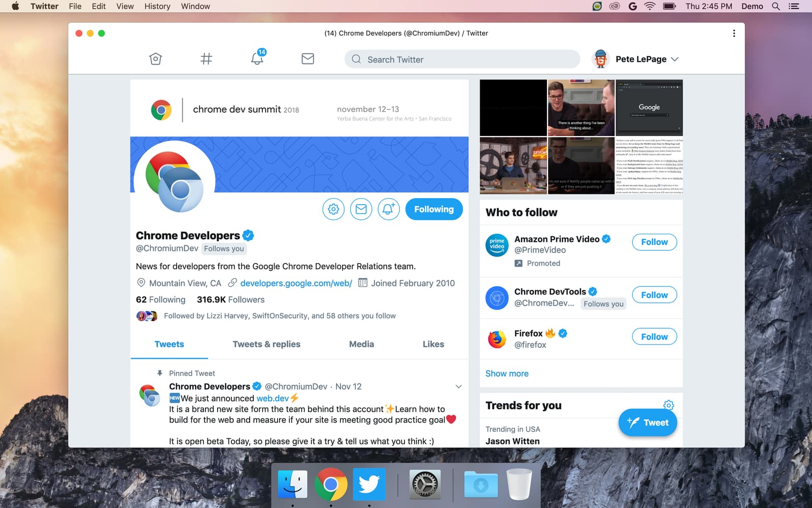Open Notifications showing 14 alerts

click(257, 58)
